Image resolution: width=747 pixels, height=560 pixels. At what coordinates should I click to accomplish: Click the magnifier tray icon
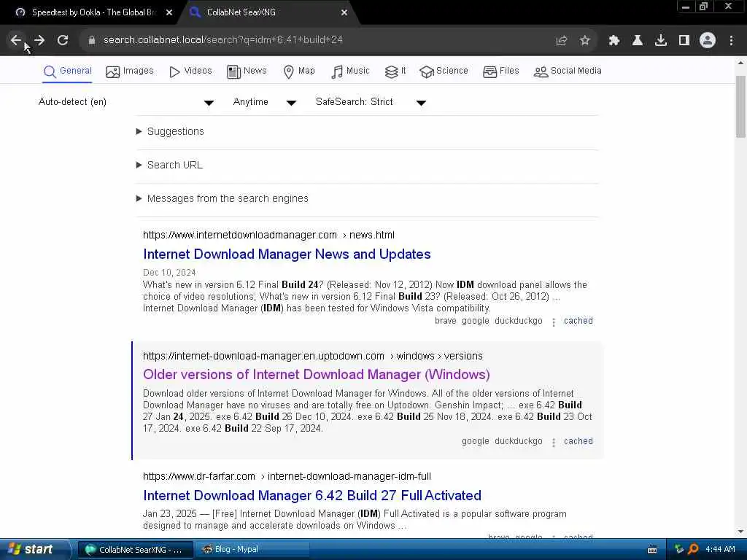(693, 550)
